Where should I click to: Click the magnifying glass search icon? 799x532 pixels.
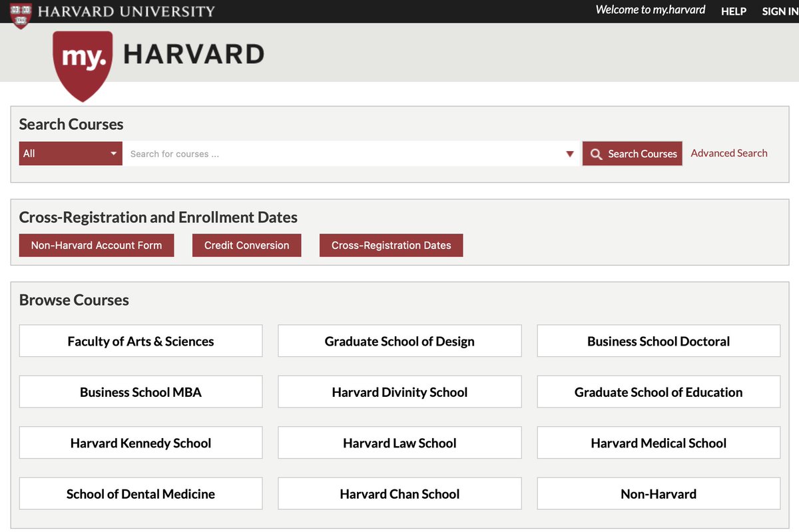point(596,154)
